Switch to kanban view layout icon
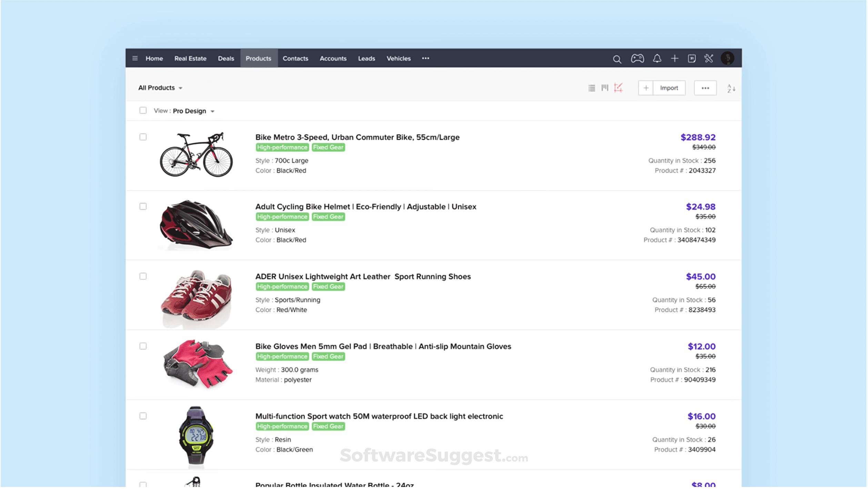 click(605, 88)
